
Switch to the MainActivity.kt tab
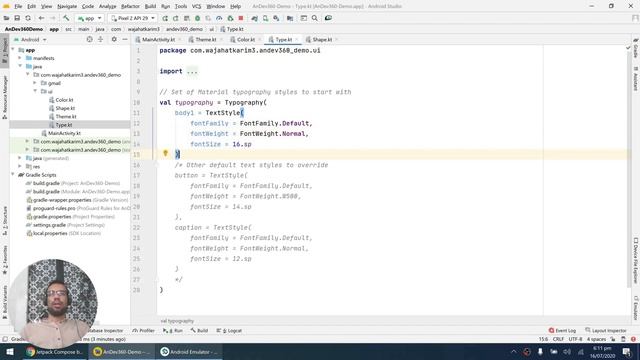coord(158,40)
